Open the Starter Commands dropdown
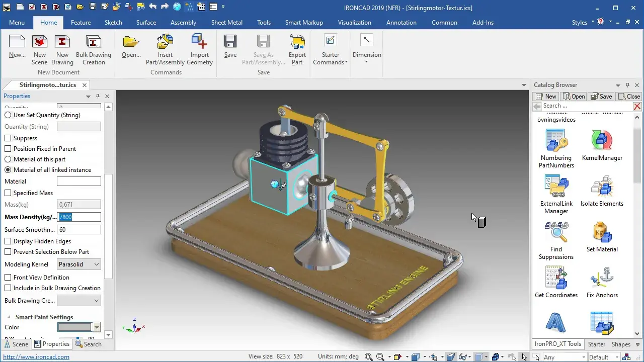644x362 pixels. (x=331, y=50)
